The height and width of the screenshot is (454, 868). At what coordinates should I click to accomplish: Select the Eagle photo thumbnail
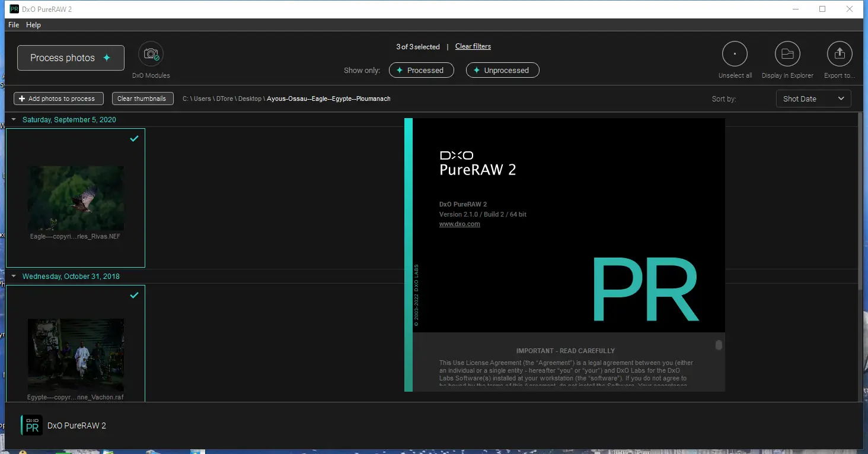pyautogui.click(x=76, y=198)
